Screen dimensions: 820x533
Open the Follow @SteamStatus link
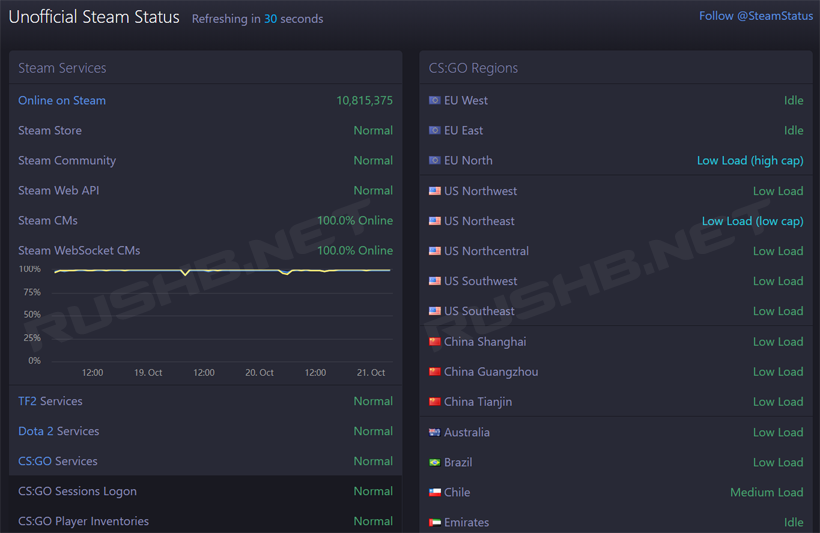pyautogui.click(x=755, y=16)
